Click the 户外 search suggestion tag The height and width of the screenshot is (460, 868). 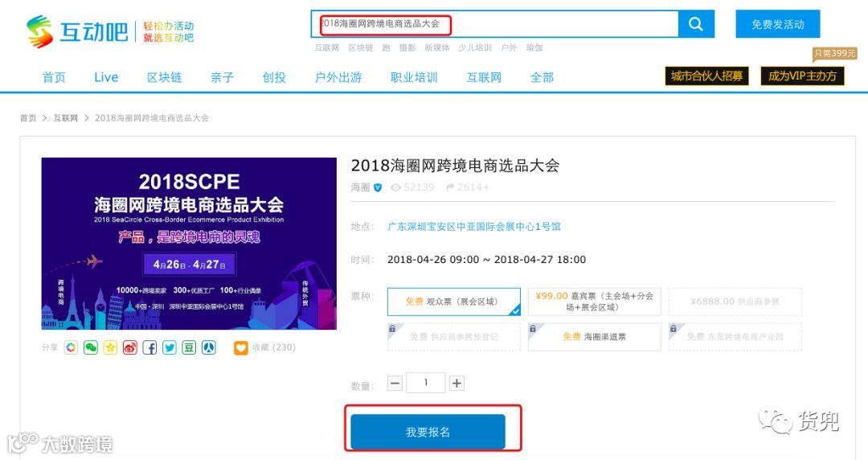pos(509,47)
